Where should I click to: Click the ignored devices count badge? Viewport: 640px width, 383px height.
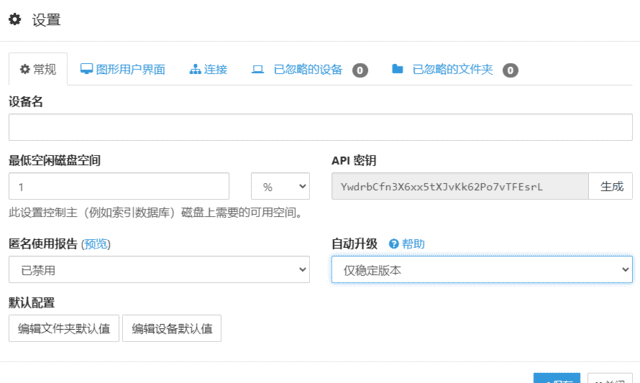[x=360, y=70]
